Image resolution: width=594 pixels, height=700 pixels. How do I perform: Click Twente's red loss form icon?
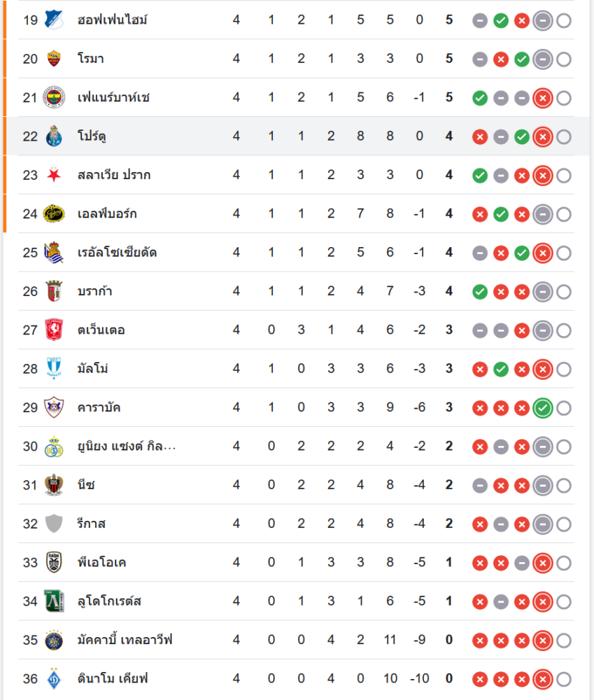click(521, 330)
